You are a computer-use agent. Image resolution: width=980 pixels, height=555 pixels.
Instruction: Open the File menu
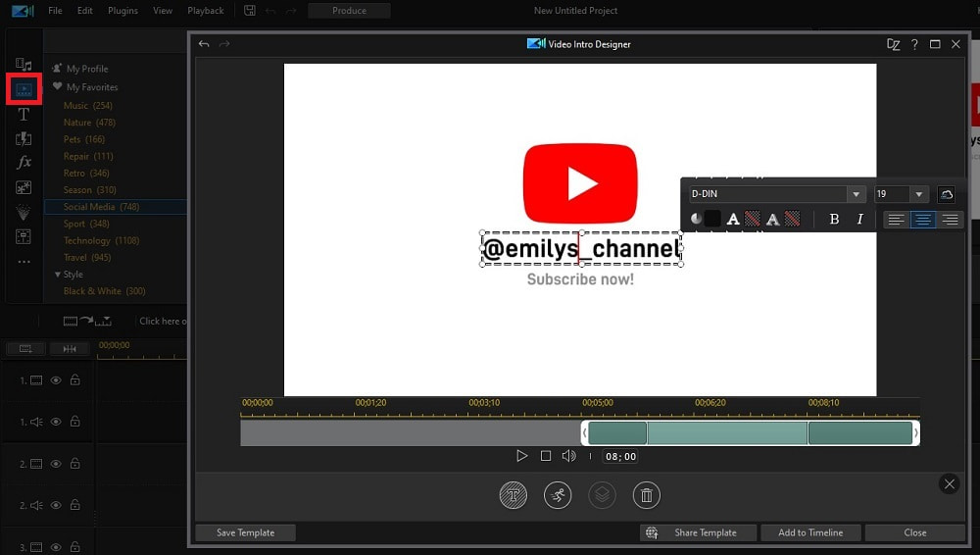click(x=55, y=11)
